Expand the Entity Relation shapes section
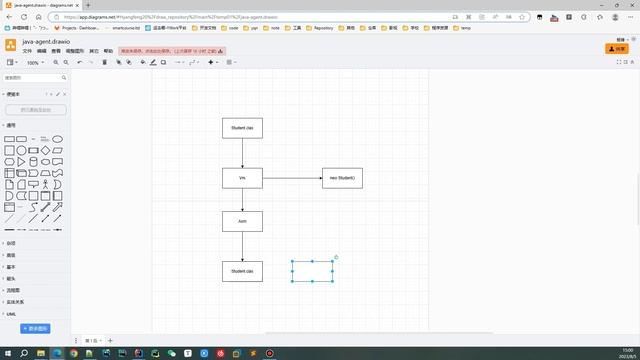Image resolution: width=640 pixels, height=360 pixels. click(x=15, y=302)
